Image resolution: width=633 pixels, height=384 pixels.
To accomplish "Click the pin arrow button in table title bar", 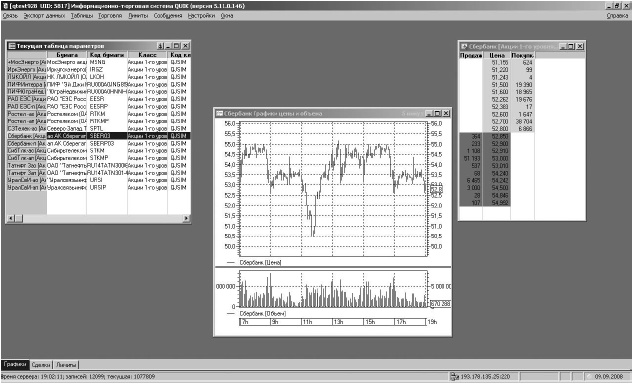I will pos(161,46).
